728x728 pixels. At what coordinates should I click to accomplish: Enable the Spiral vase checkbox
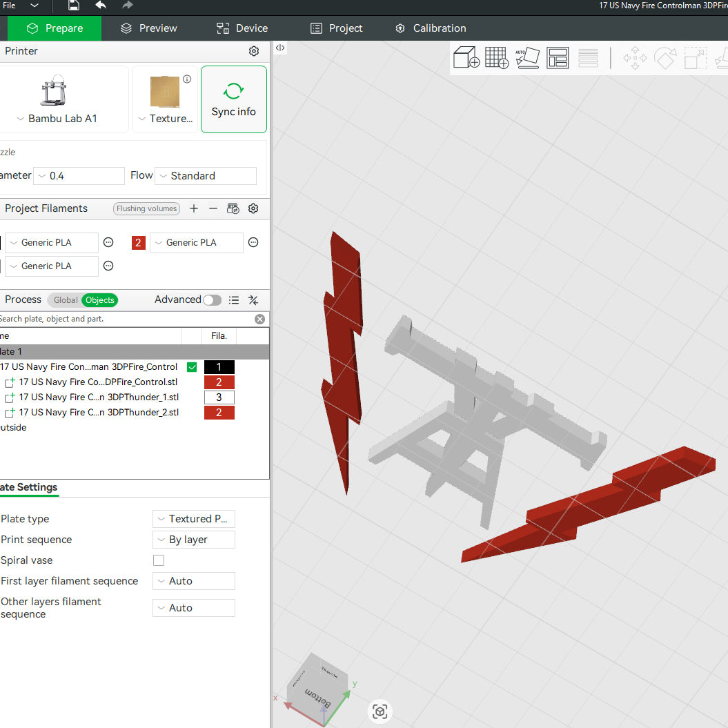(x=159, y=560)
